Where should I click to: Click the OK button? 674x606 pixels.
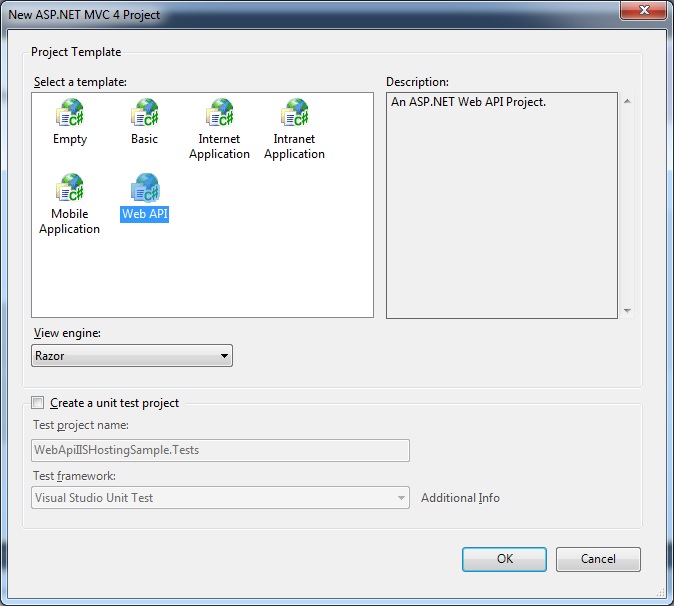504,559
